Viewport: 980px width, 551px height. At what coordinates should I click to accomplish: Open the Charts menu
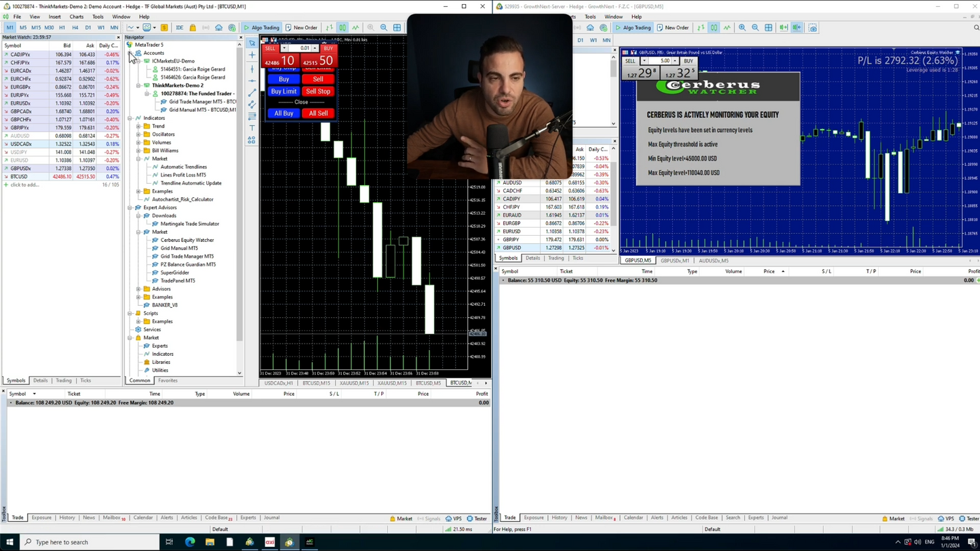pos(77,17)
